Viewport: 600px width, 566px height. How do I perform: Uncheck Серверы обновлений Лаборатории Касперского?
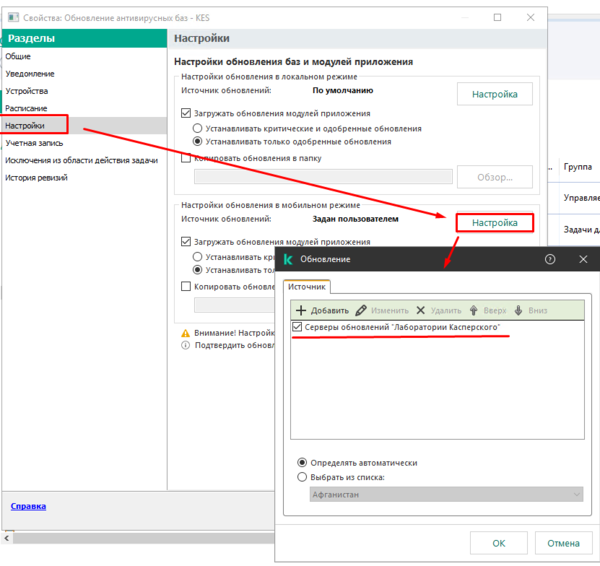pyautogui.click(x=297, y=327)
